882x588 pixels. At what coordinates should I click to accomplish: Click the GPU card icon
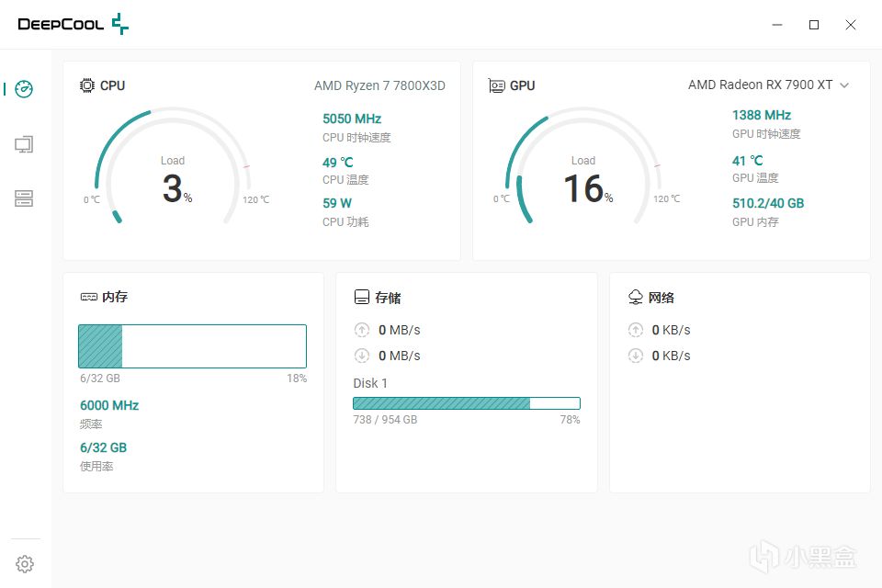496,85
